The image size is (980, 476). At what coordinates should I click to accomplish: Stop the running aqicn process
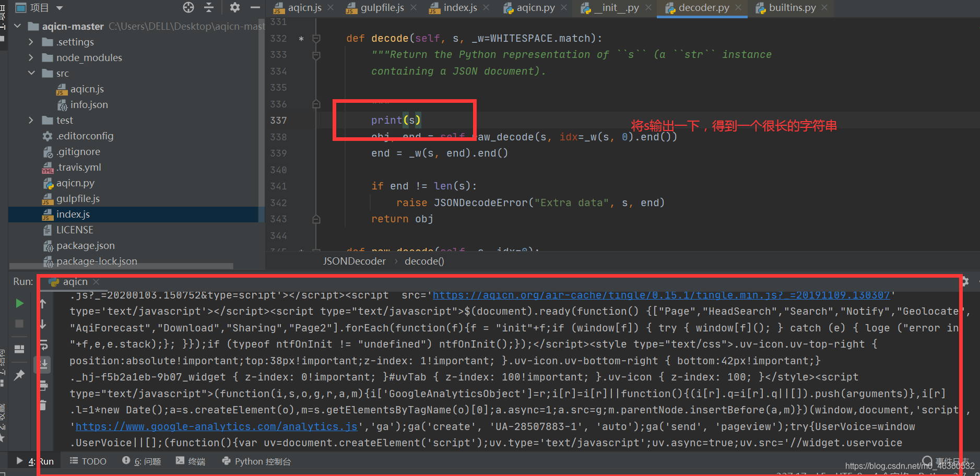point(19,324)
